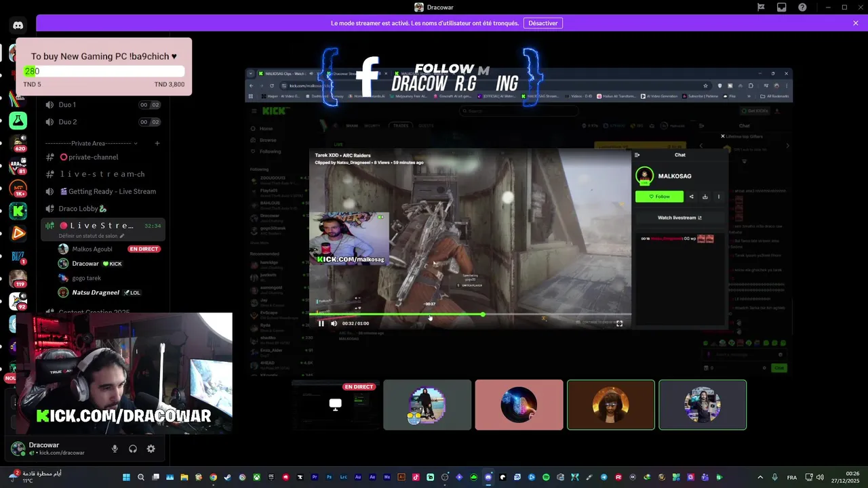Show hidden system tray icons chevron
This screenshot has width=868, height=488.
(x=760, y=477)
